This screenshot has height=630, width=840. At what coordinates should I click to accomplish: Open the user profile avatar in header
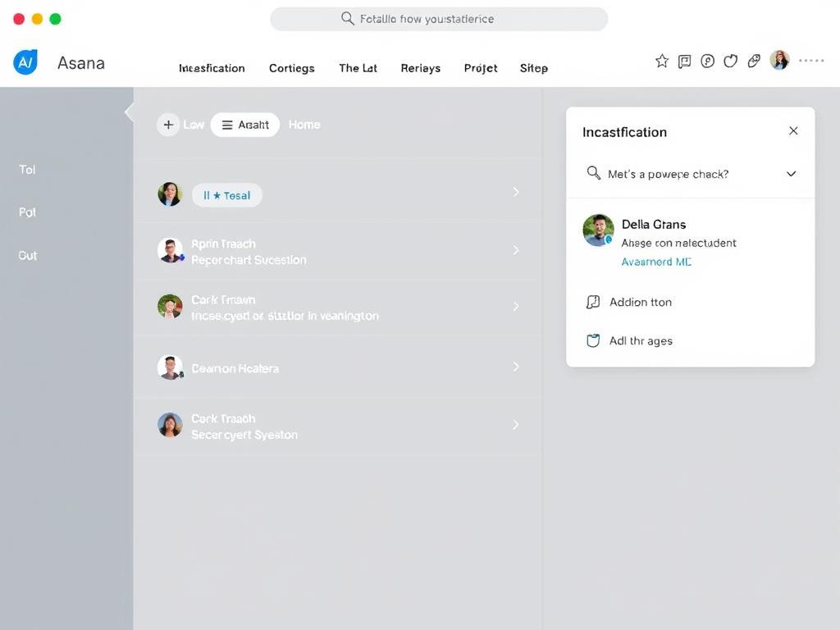tap(779, 60)
